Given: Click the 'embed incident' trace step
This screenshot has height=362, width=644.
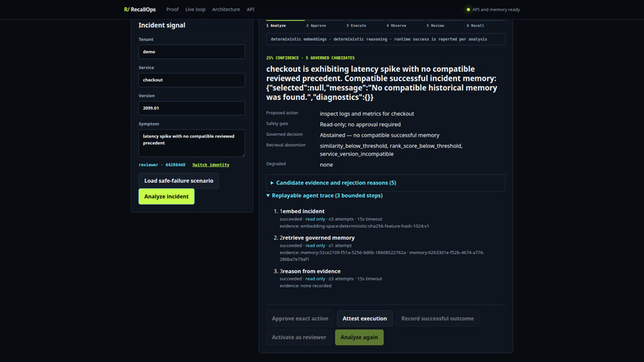Looking at the screenshot, I should 304,211.
